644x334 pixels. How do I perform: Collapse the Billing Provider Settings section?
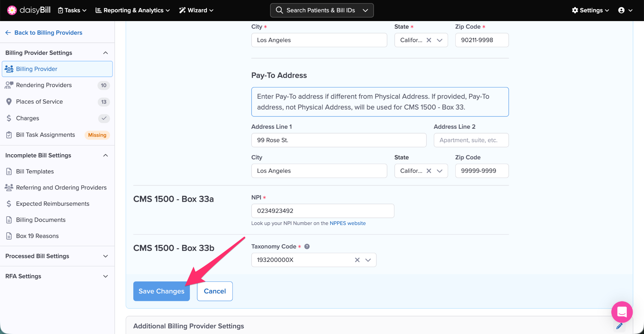point(106,53)
